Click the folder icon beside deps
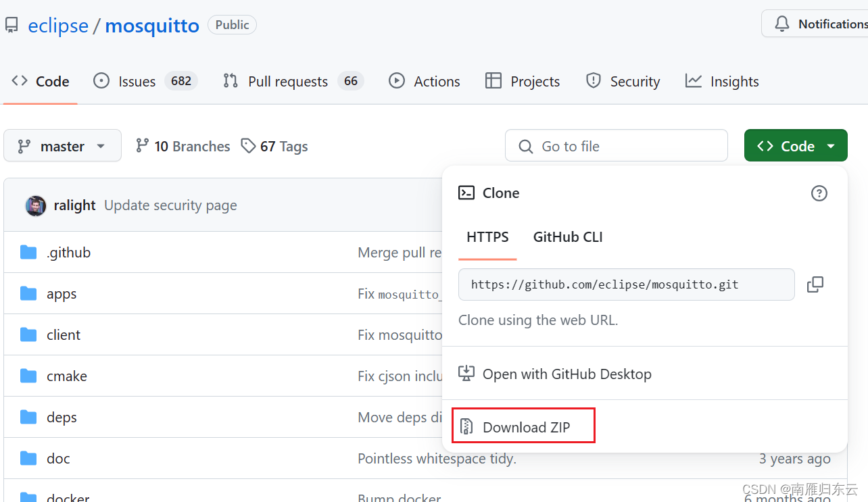Screen dimensions: 868x502 tap(28, 417)
